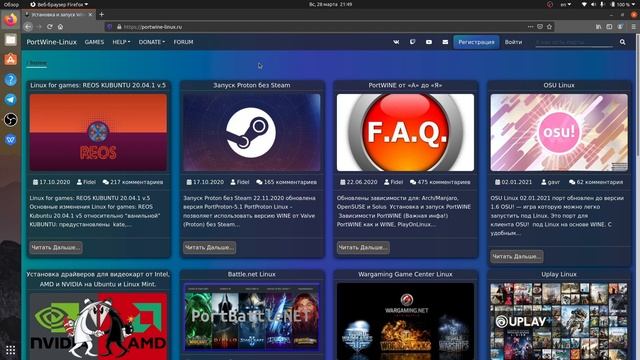Open 'Battle.net Linux' article title
This screenshot has width=640, height=360.
coord(251,274)
